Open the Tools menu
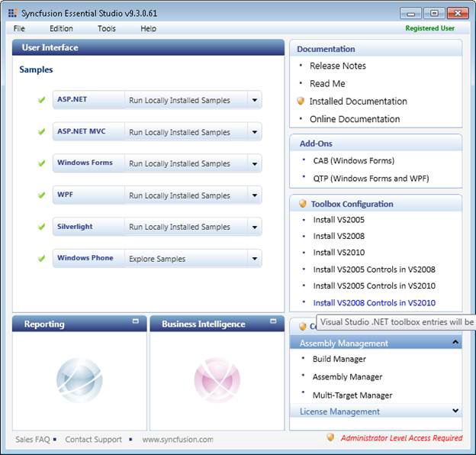 click(x=107, y=28)
